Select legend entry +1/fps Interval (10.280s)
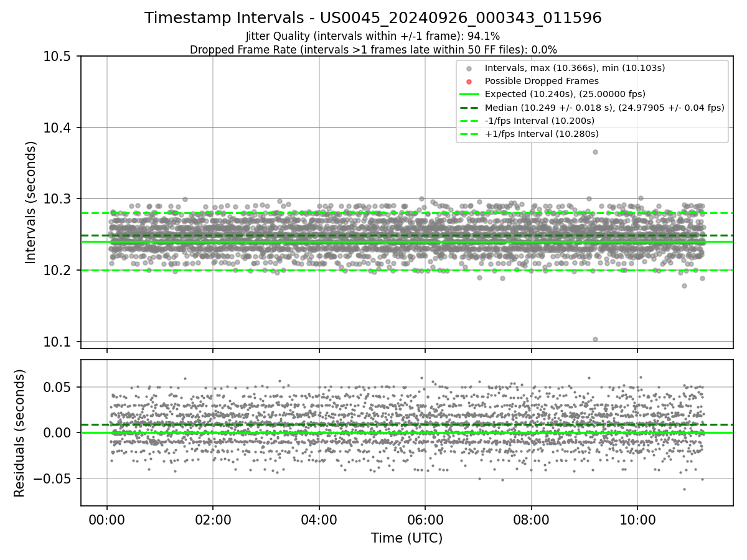 click(542, 133)
